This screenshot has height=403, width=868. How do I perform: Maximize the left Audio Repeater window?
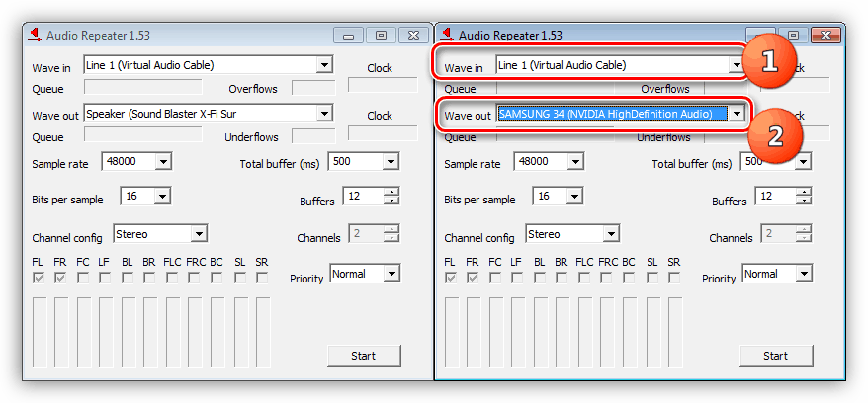point(381,35)
